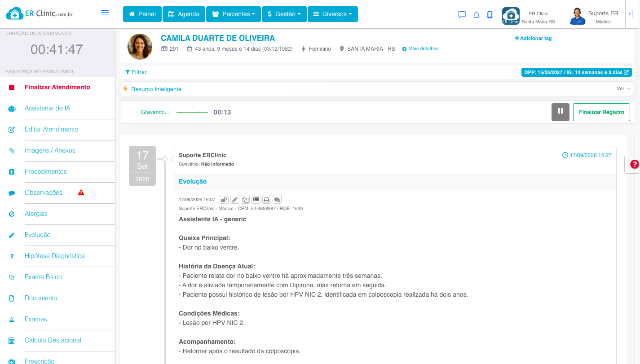The height and width of the screenshot is (364, 640).
Task: Collapse the right panel using the chevron arrow
Action: click(630, 14)
